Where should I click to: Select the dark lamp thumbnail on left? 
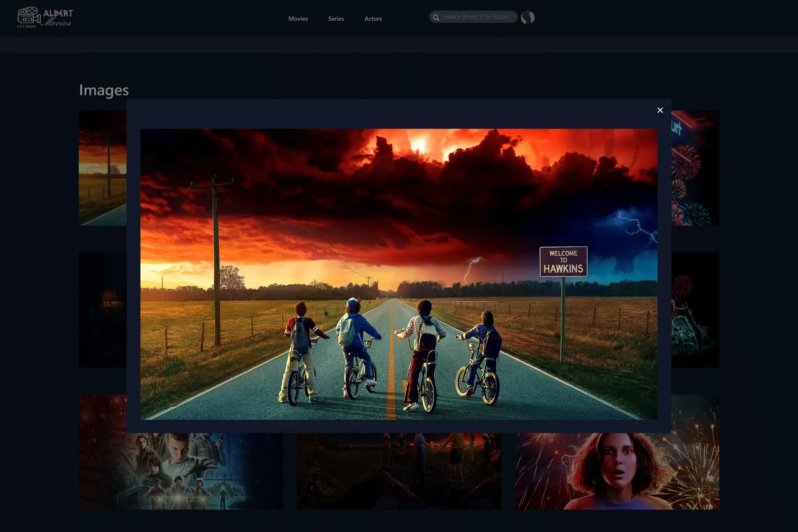point(103,310)
